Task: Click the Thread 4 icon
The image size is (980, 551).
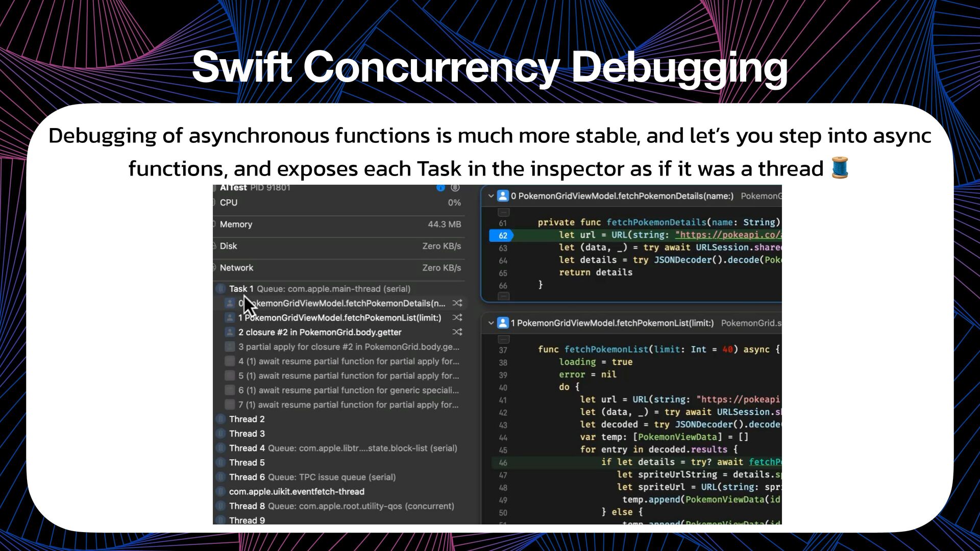Action: (x=220, y=448)
